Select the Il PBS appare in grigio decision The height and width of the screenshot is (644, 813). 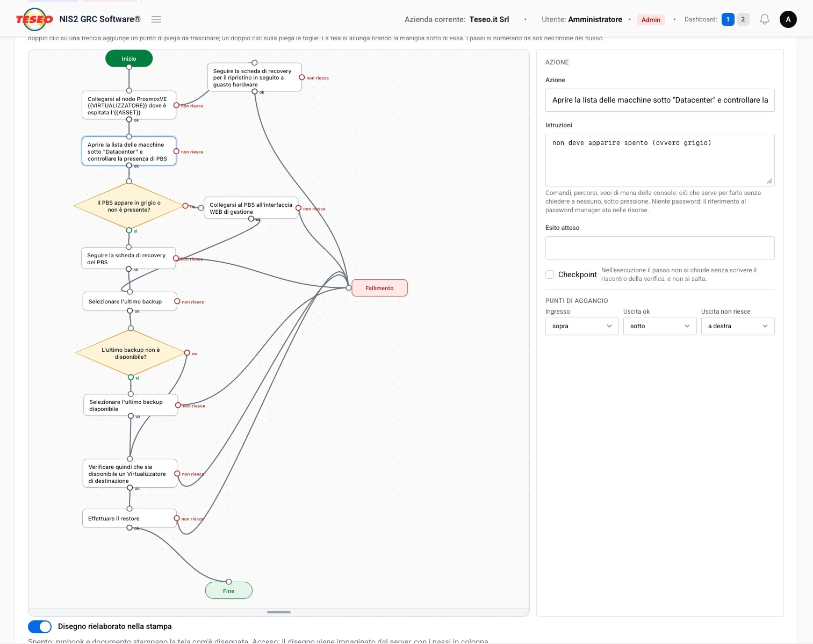pyautogui.click(x=129, y=206)
